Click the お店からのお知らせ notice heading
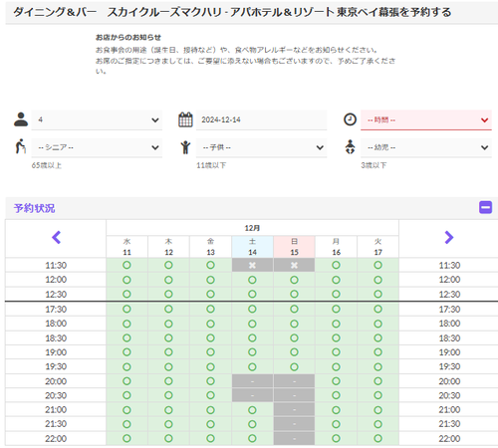Screen dimensions: 498x448 tap(128, 37)
